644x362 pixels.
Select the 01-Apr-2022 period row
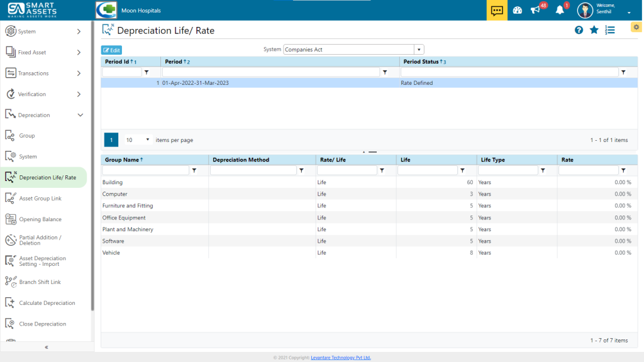tap(252, 82)
